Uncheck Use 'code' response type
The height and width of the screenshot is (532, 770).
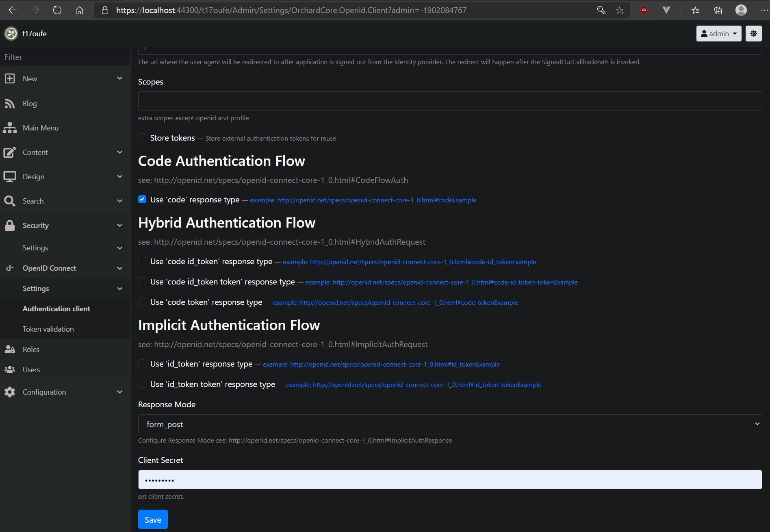coord(142,199)
